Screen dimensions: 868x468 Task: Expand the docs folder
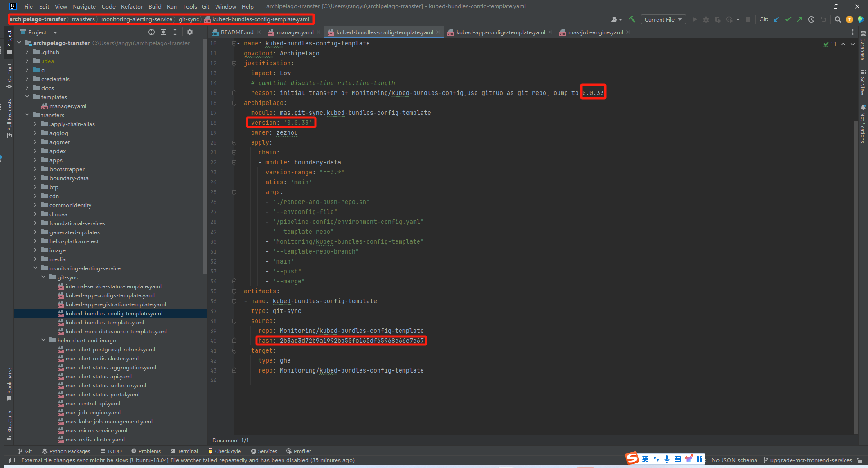(27, 88)
